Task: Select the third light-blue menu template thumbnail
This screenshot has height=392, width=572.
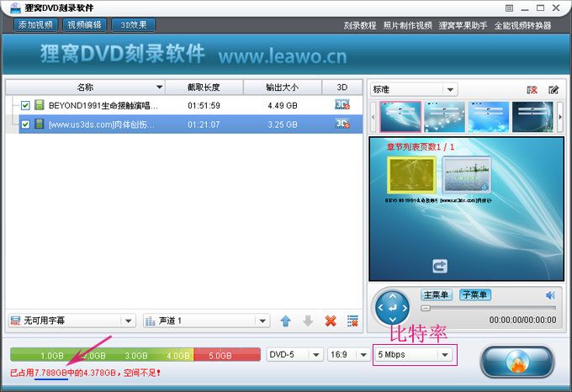Action: click(x=488, y=117)
